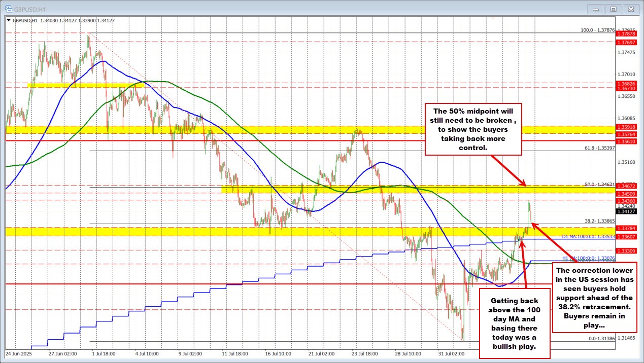Image resolution: width=644 pixels, height=363 pixels.
Task: Select the yellow highlighted support zone band
Action: [x=203, y=232]
